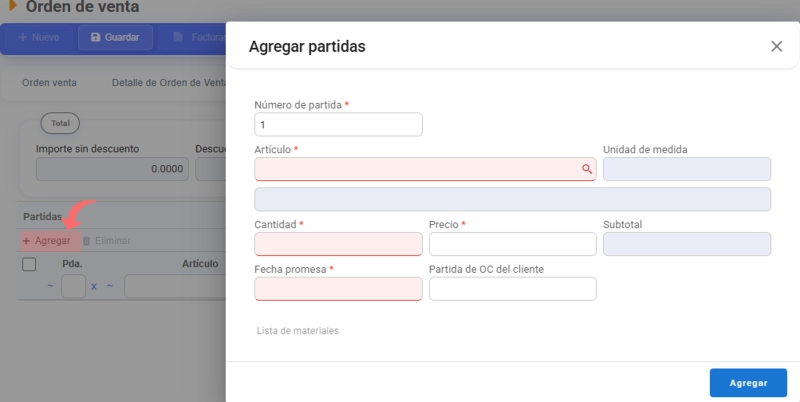Click the Precio input field
The image size is (800, 402).
tap(512, 244)
